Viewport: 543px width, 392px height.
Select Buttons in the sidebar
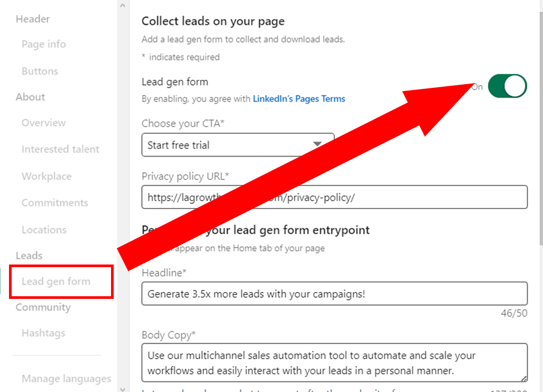(40, 71)
